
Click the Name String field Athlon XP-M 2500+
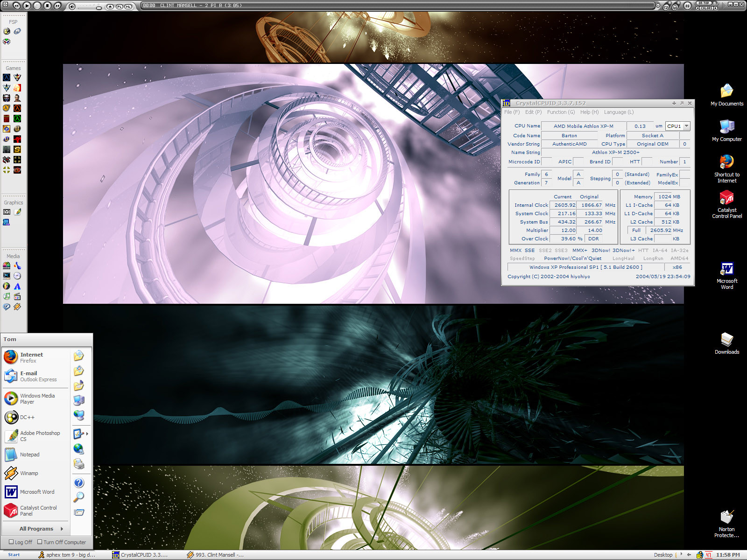click(615, 152)
